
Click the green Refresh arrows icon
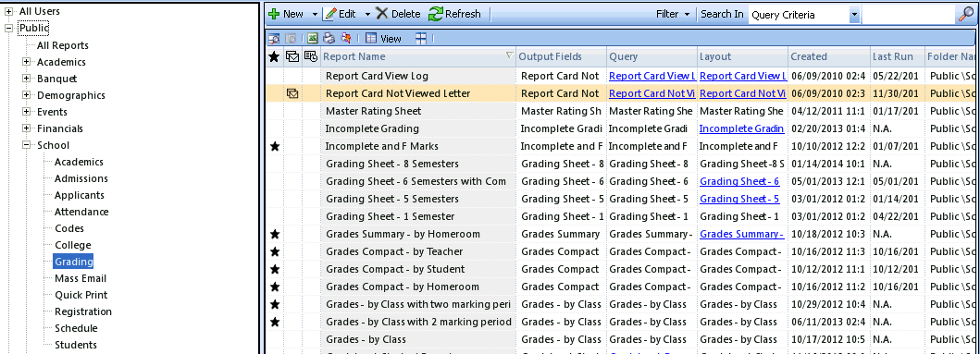click(x=436, y=14)
